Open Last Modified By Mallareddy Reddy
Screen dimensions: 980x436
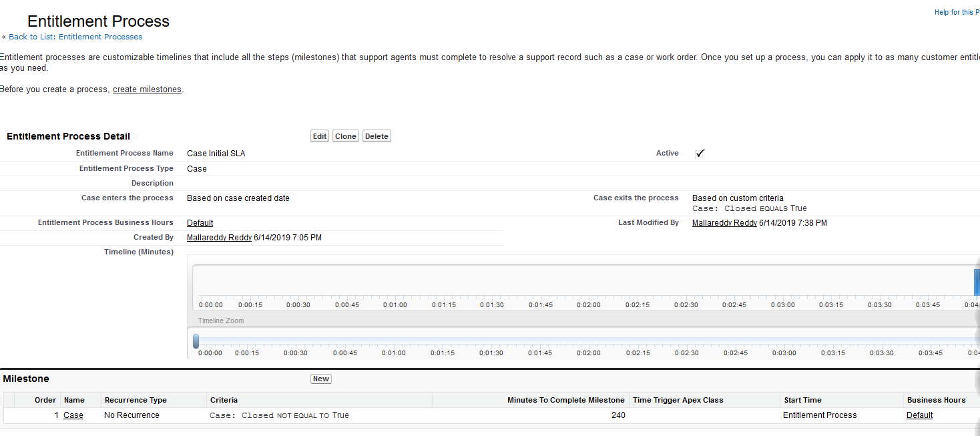pos(724,222)
